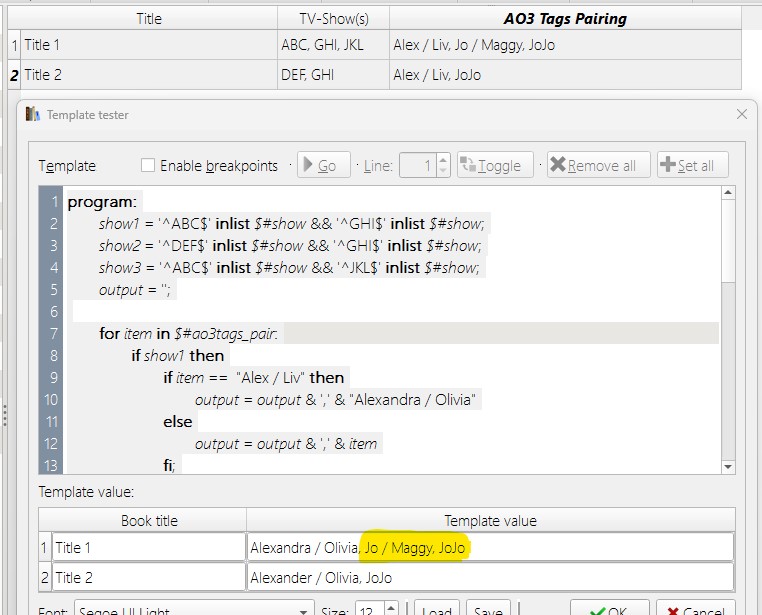Close the Template tester dialog
762x615 pixels.
(x=742, y=114)
